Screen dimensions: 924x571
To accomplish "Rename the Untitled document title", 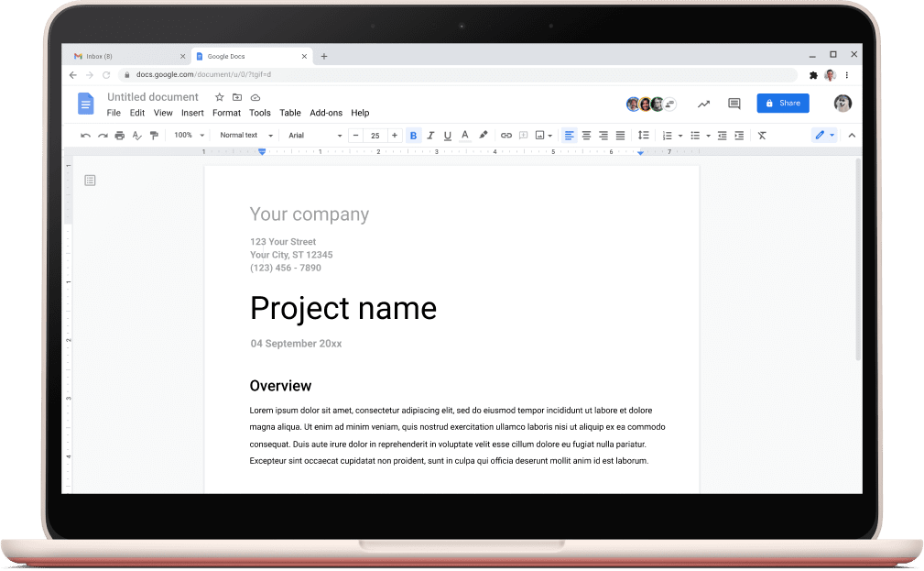I will [152, 96].
